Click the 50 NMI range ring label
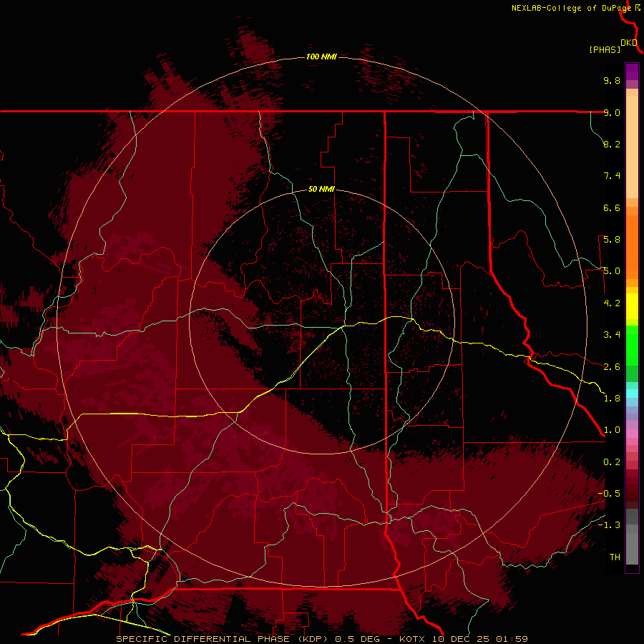Viewport: 644px width, 644px height. (x=321, y=189)
